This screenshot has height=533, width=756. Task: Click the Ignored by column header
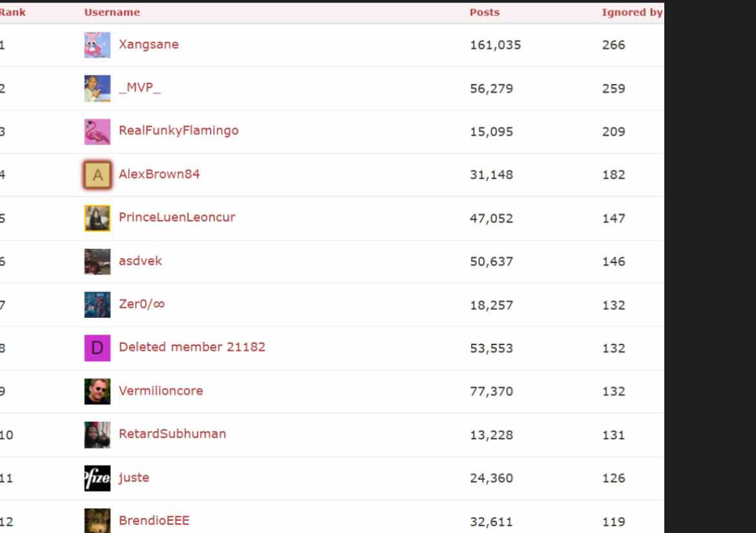(631, 12)
